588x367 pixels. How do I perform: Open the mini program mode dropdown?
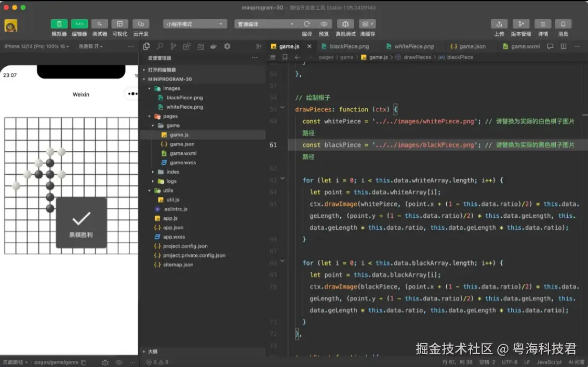point(195,24)
